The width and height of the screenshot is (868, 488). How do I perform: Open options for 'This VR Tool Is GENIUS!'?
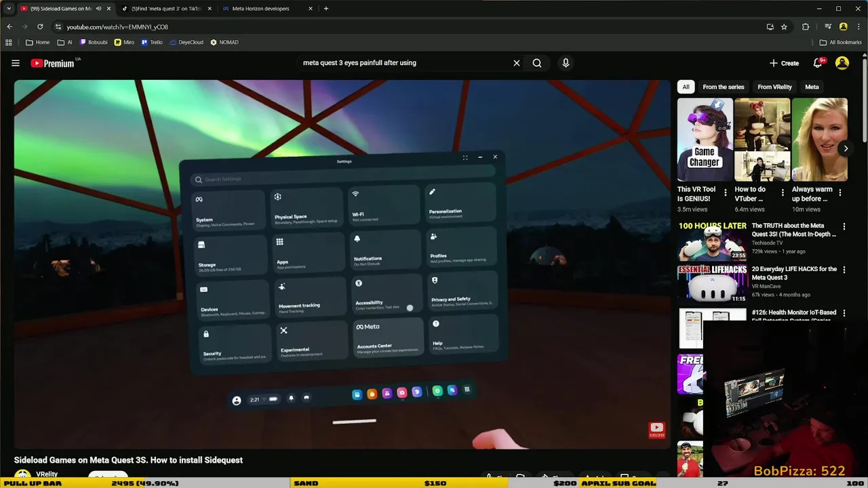726,192
